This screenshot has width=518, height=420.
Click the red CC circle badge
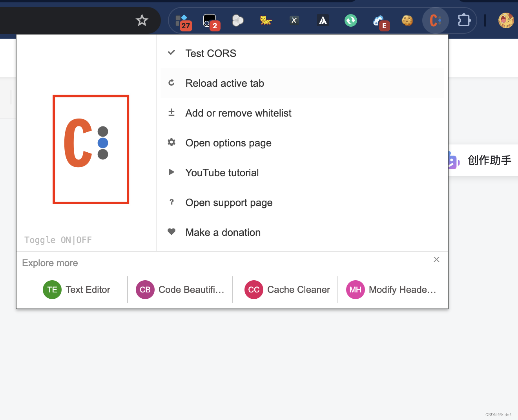click(254, 290)
